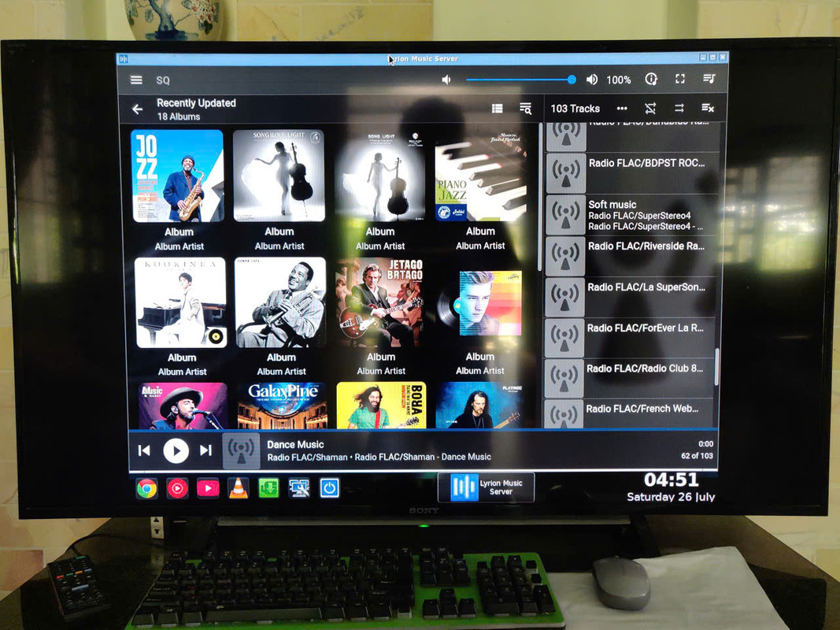Open the Jozz saxophone album cover
Screen dimensions: 840x630
(177, 176)
